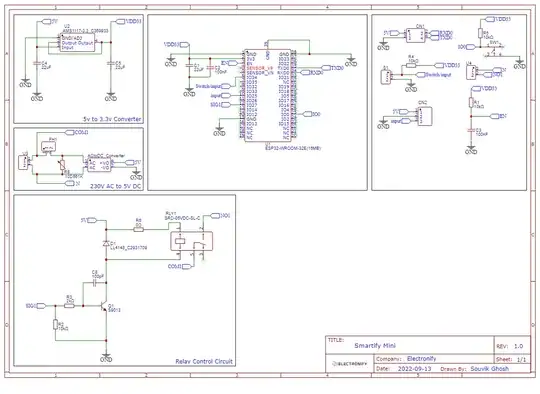Viewport: 540px width, 394px height.
Task: Click capacitor C4 in 3.3v converter
Action: point(37,63)
